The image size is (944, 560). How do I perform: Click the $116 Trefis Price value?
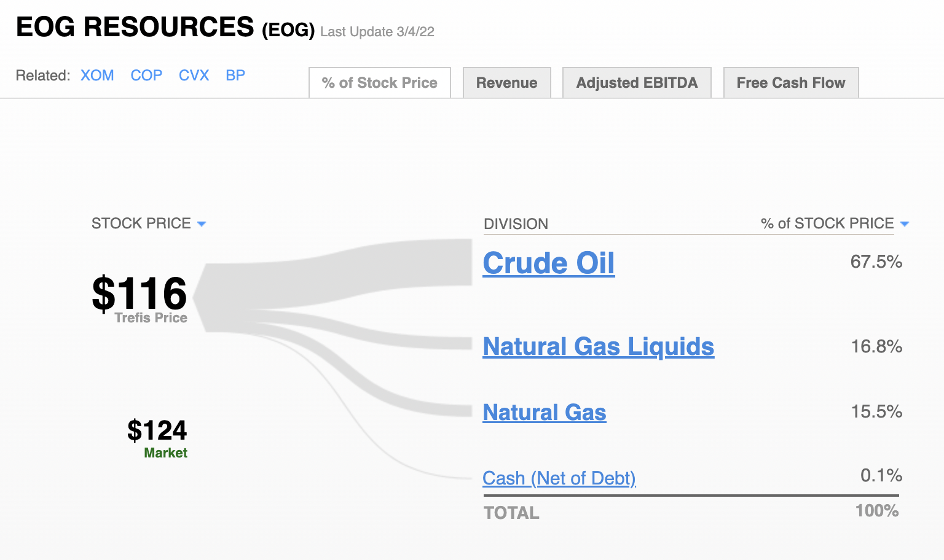coord(140,294)
